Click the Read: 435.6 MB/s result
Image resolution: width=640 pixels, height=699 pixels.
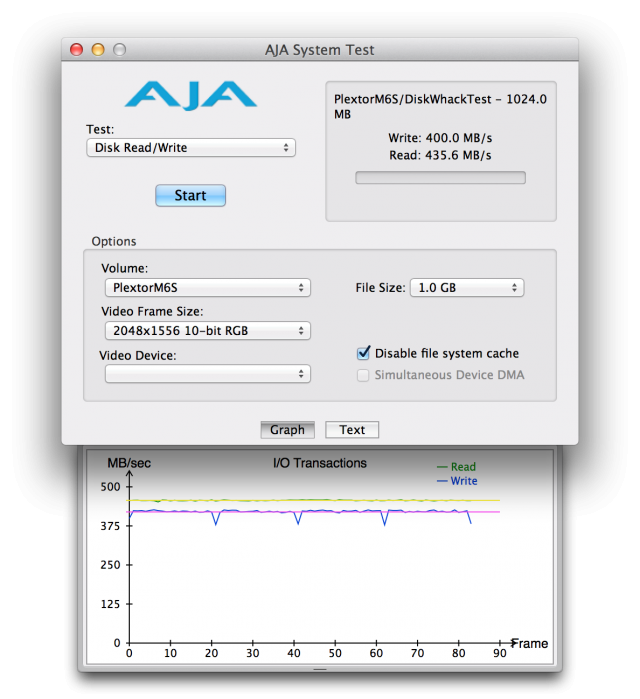[440, 155]
